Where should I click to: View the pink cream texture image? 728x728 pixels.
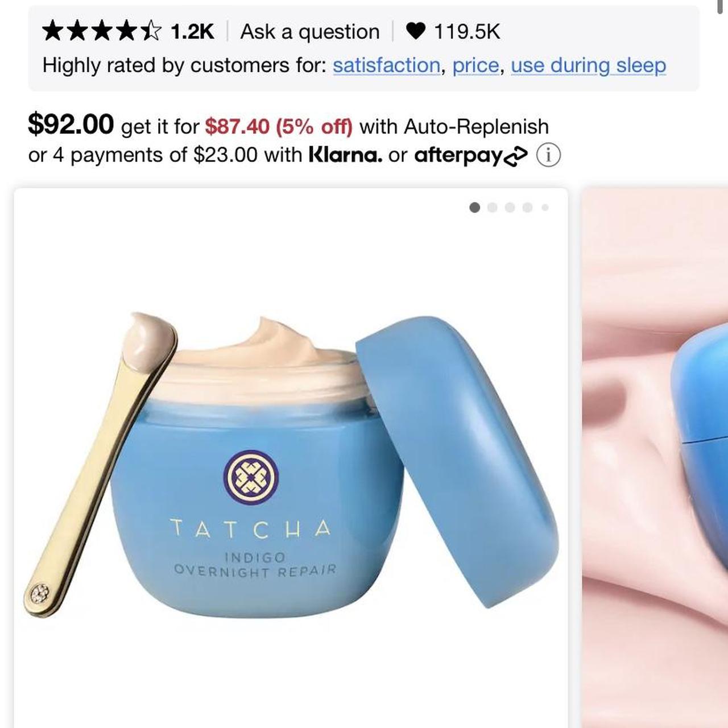(x=655, y=458)
